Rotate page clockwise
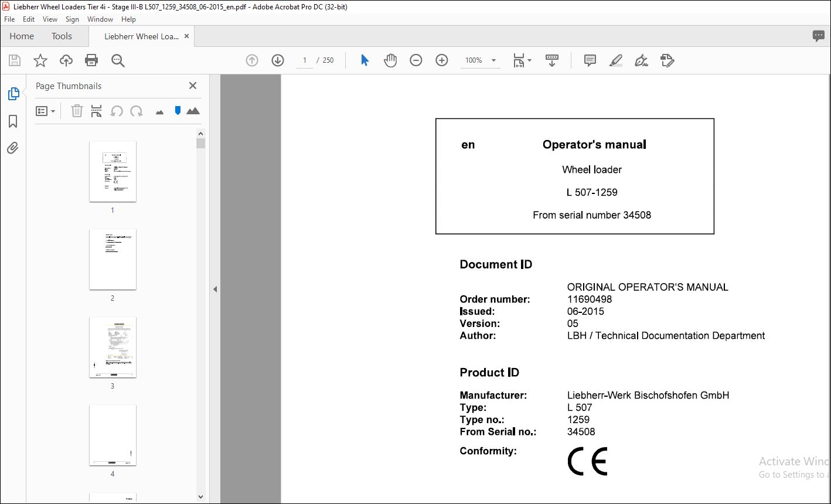The height and width of the screenshot is (504, 831). 137,111
